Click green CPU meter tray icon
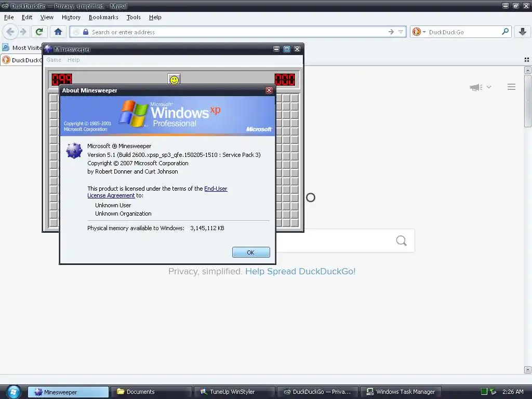 [x=484, y=392]
